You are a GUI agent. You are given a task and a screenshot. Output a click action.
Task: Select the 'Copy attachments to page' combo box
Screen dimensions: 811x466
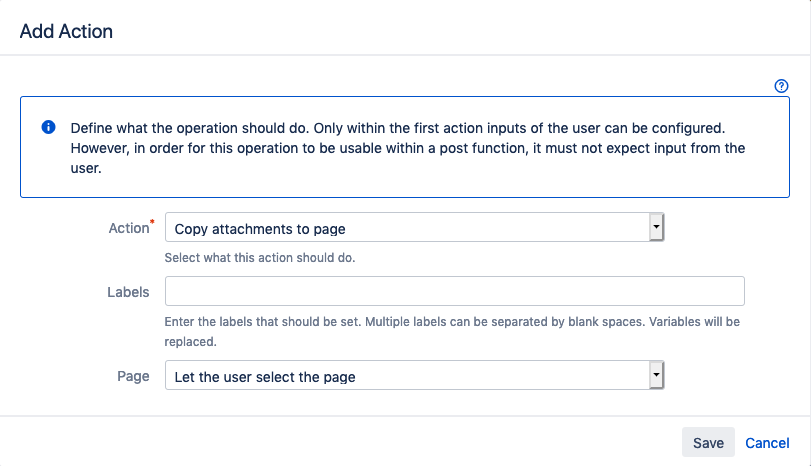407,229
